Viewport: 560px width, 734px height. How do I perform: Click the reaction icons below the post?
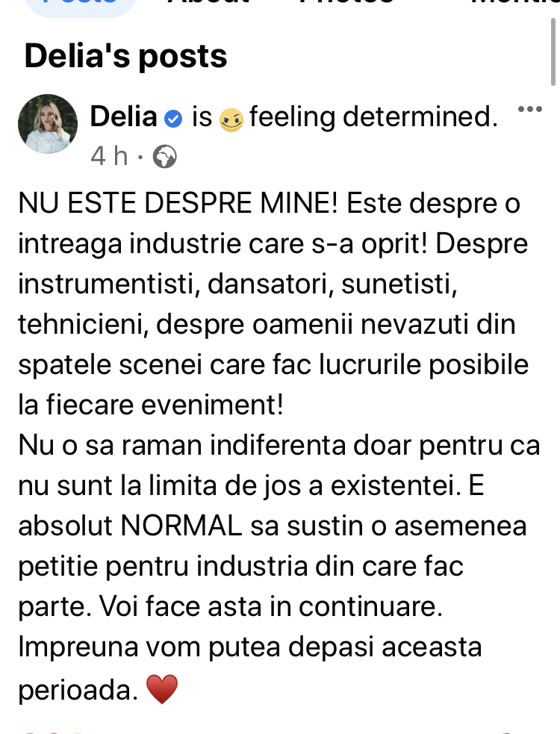[52, 732]
